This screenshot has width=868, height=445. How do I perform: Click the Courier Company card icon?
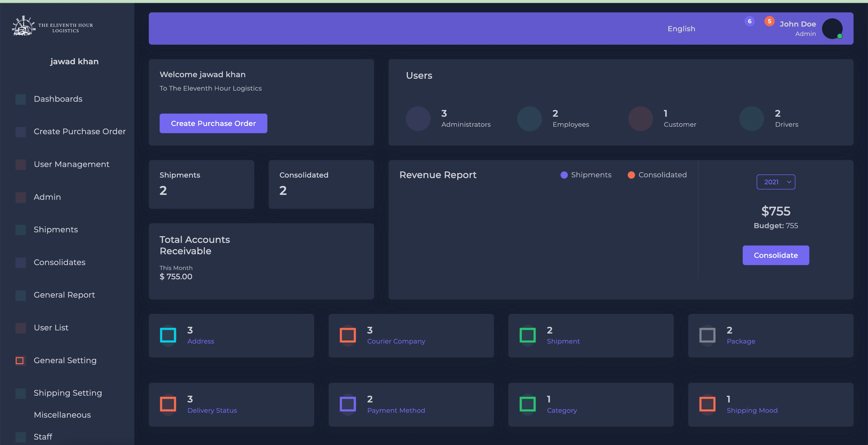tap(348, 335)
